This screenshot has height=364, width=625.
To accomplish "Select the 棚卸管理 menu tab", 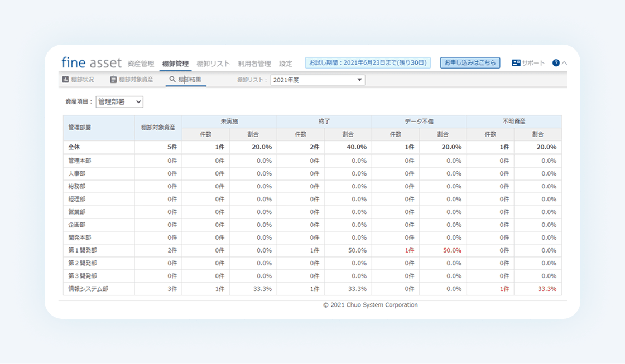I will tap(175, 64).
